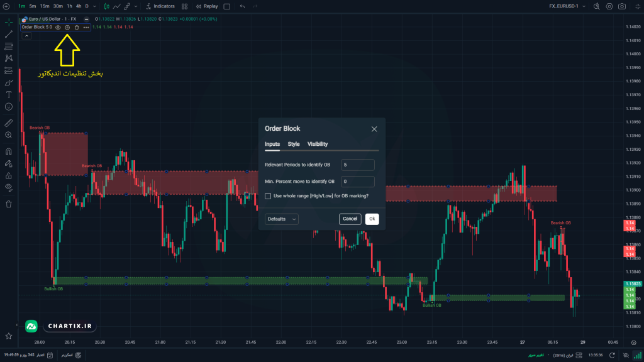Click the Ok button

point(372,219)
